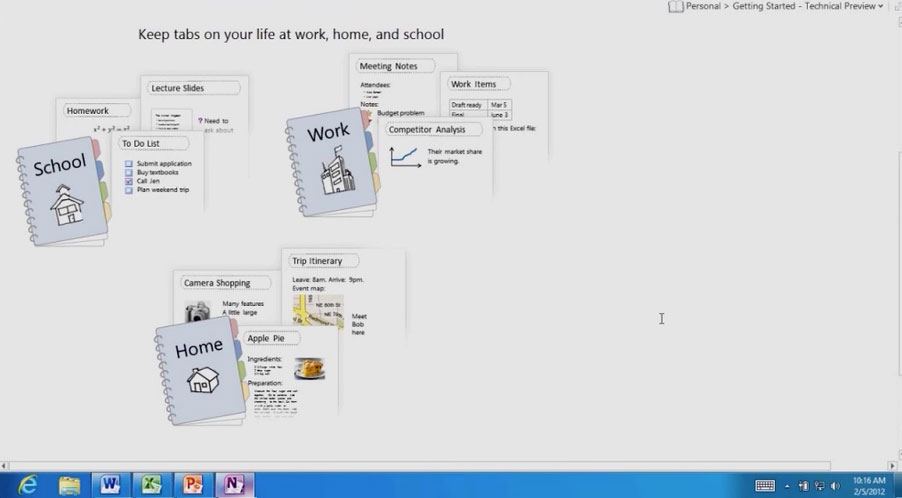Launch Word from the taskbar

[110, 485]
